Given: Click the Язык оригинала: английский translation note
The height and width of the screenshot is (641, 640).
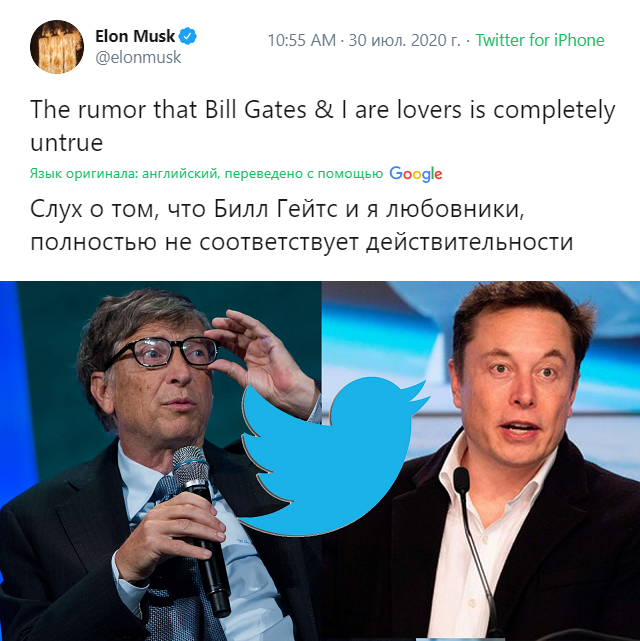Looking at the screenshot, I should click(206, 174).
